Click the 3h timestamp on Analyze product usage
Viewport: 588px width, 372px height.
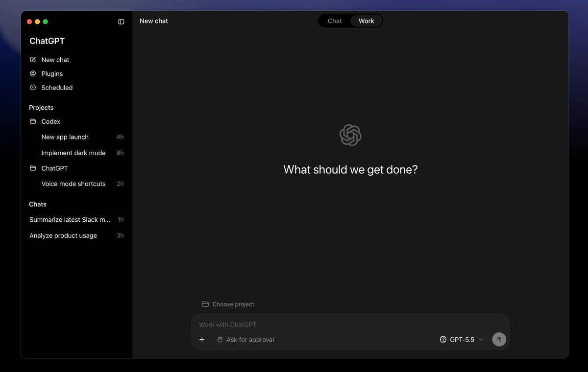point(120,235)
